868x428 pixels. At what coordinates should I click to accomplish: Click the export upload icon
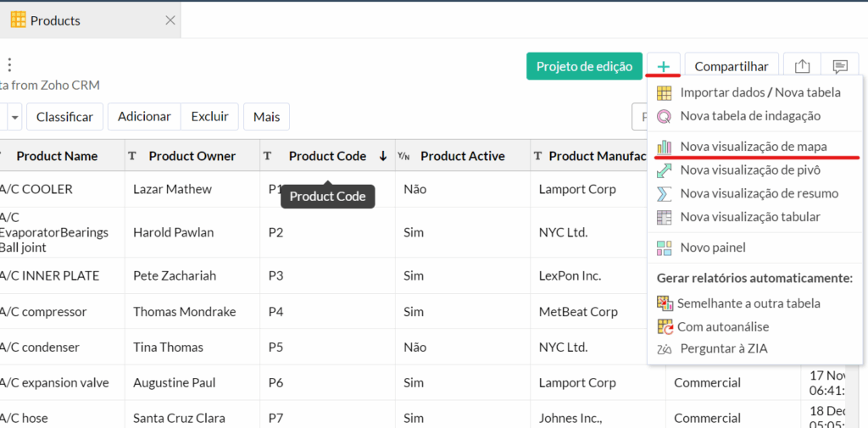[802, 66]
